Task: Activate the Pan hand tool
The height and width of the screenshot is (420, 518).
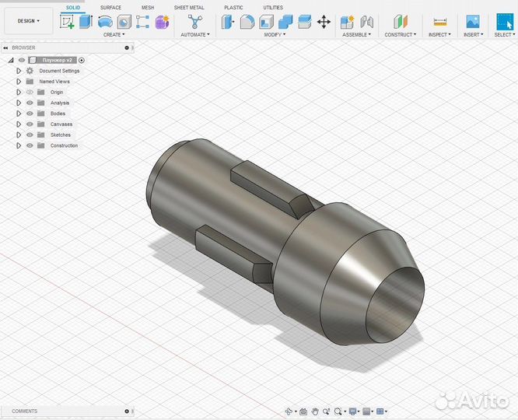Action: pos(314,411)
